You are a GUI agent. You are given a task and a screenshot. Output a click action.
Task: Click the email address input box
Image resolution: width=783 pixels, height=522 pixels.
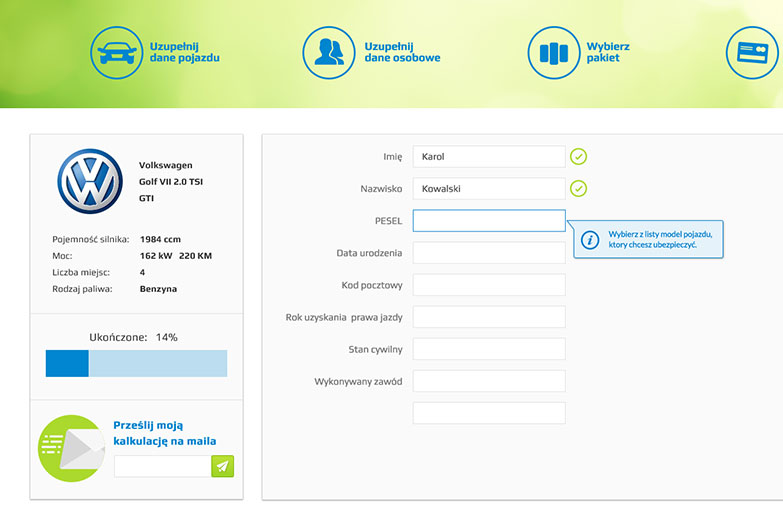click(x=162, y=466)
